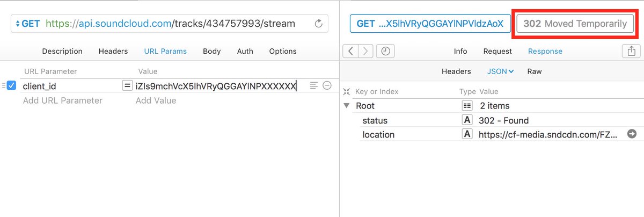Open the JSON format dropdown
The height and width of the screenshot is (217, 644).
click(500, 71)
